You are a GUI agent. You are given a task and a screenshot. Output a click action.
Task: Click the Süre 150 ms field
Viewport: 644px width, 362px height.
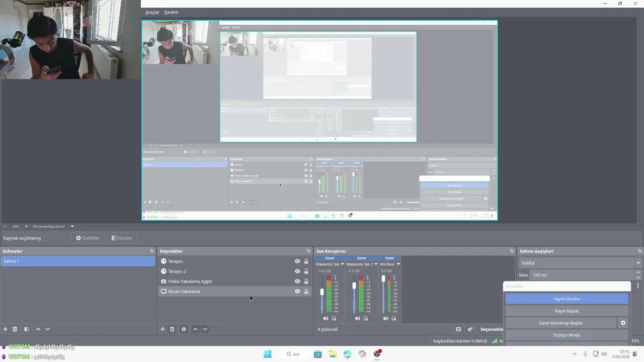point(583,275)
